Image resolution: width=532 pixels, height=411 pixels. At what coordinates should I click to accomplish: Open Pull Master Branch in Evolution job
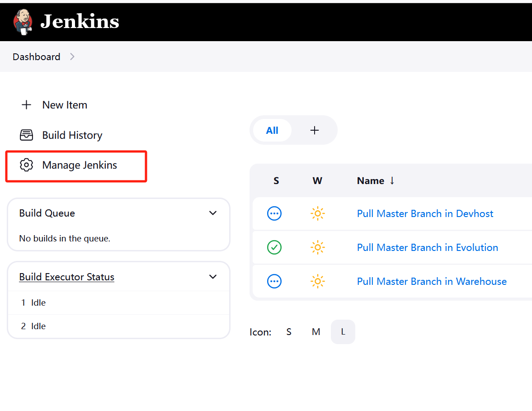tap(427, 247)
